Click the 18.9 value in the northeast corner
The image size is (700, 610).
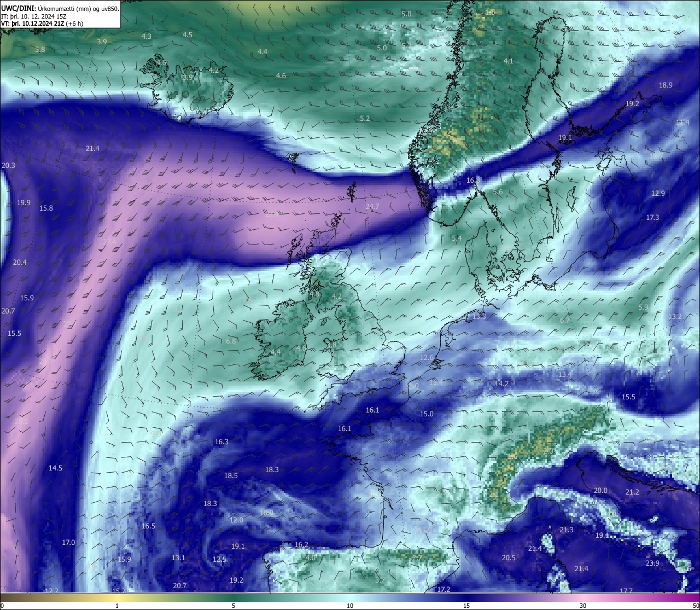click(666, 85)
